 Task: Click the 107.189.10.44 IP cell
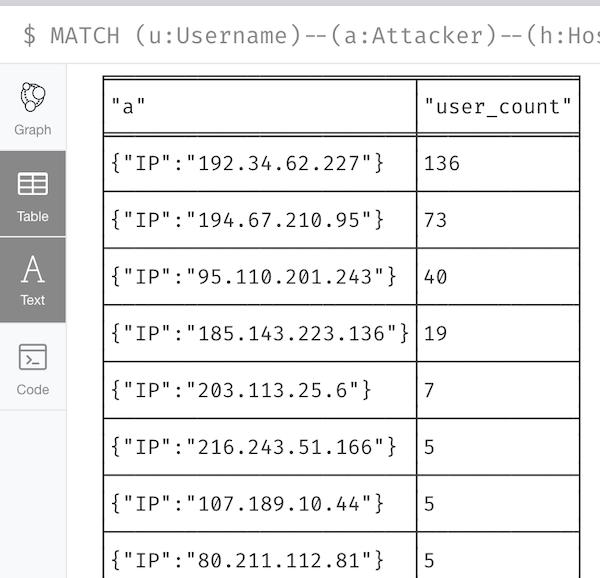[x=247, y=504]
